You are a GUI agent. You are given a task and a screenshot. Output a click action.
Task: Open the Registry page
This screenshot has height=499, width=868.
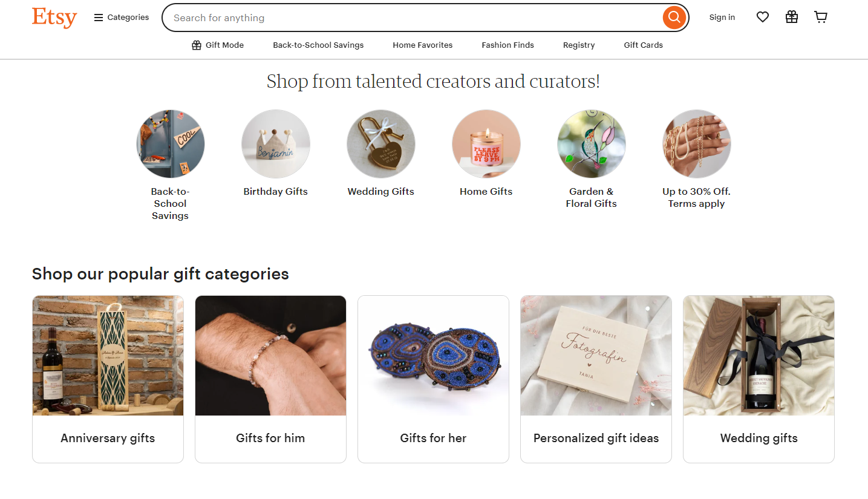click(578, 45)
